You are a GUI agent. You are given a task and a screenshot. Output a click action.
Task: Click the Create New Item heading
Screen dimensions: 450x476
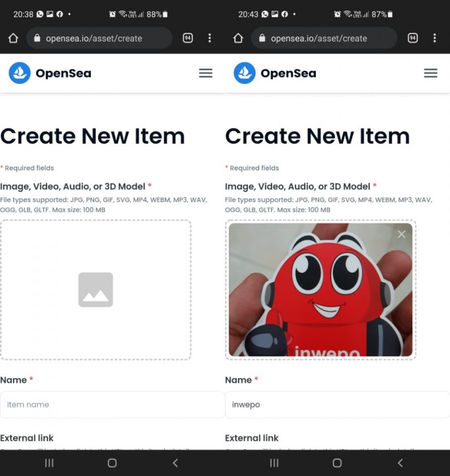pyautogui.click(x=93, y=135)
